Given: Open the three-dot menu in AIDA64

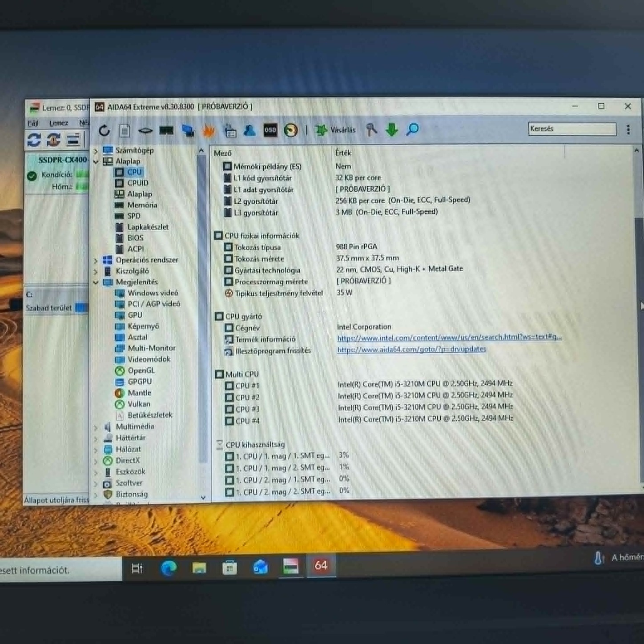Looking at the screenshot, I should 628,129.
